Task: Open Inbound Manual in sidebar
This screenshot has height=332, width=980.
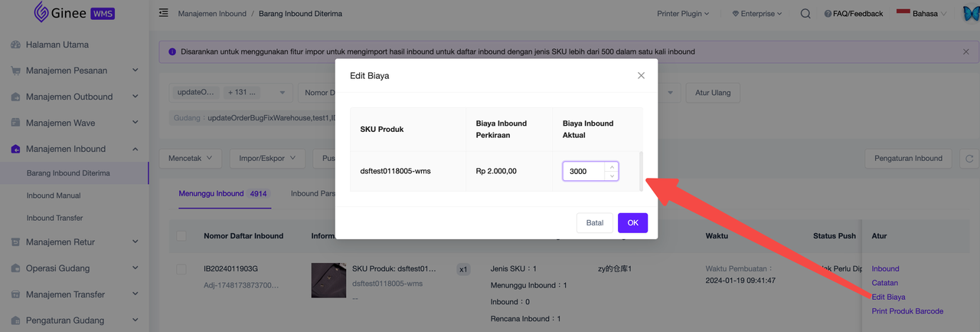Action: click(x=54, y=196)
